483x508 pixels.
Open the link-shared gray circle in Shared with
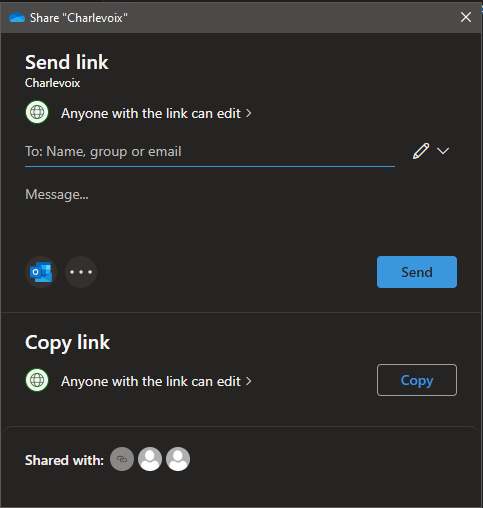click(x=122, y=459)
